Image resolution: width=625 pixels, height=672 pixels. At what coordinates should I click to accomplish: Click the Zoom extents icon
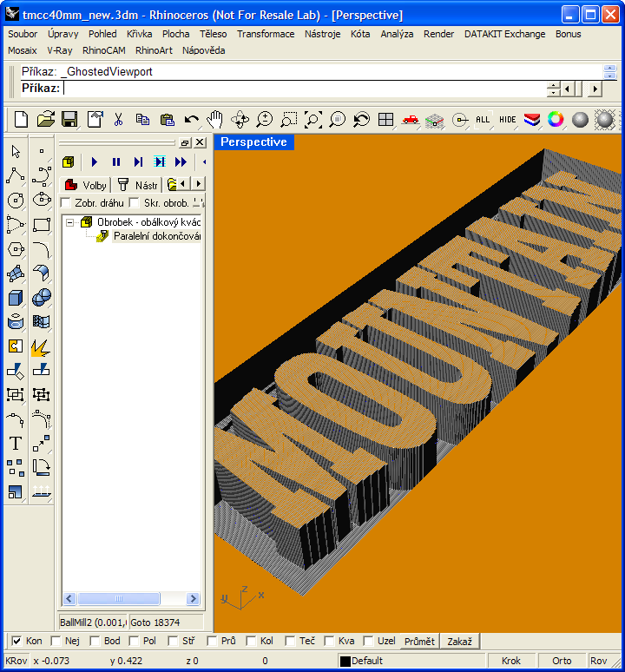click(313, 120)
